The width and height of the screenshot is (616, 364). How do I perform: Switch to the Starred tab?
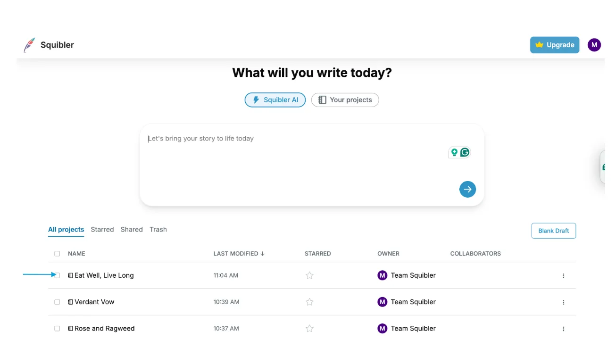tap(102, 230)
